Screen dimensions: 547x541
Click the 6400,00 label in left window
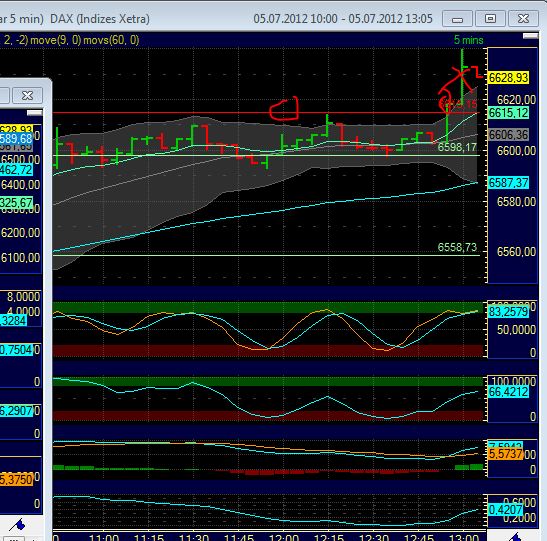click(21, 185)
